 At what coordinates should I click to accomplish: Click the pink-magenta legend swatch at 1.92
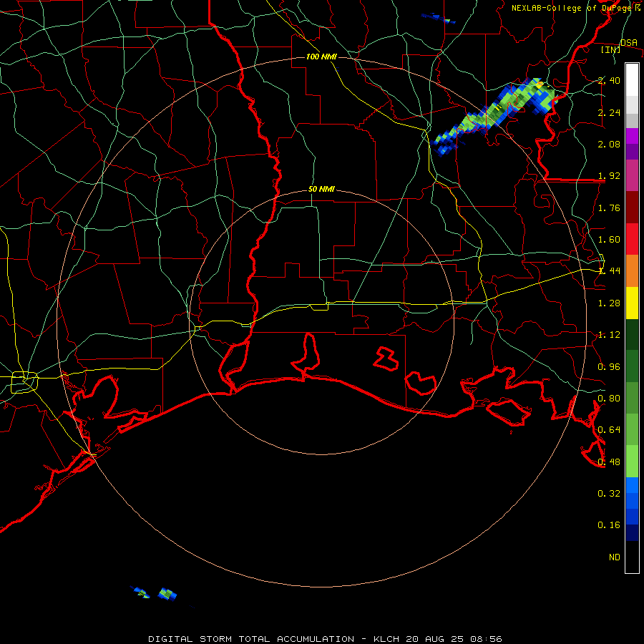tap(632, 175)
